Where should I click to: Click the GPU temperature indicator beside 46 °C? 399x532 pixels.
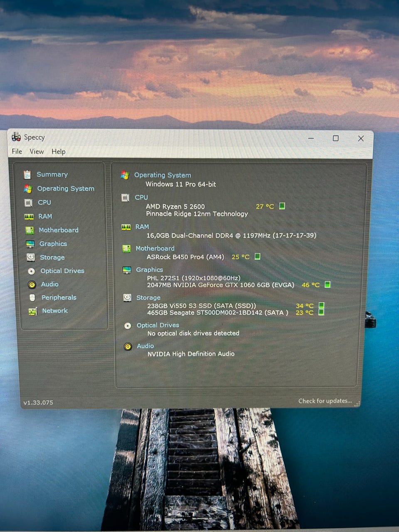click(327, 284)
